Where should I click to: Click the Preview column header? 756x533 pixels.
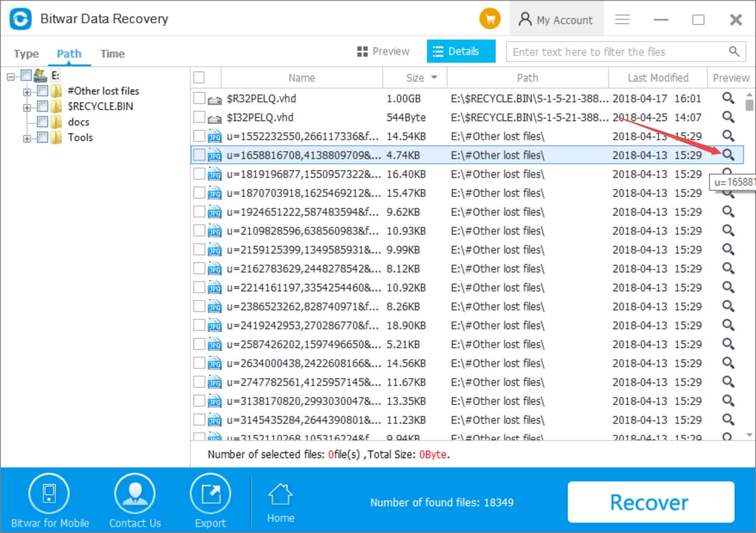pos(731,77)
